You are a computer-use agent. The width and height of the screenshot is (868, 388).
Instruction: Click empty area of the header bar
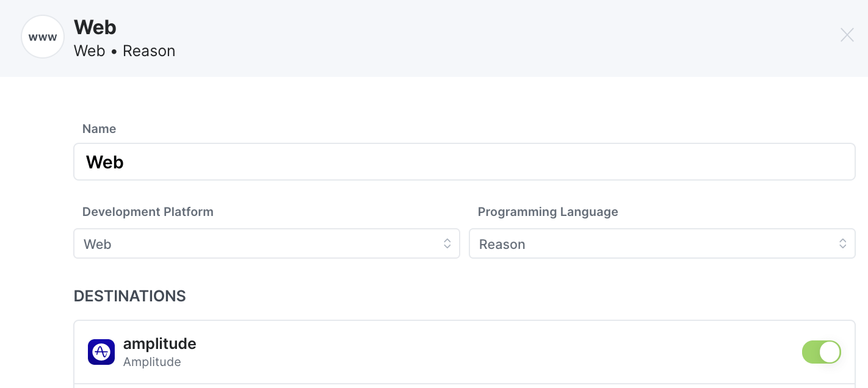pyautogui.click(x=488, y=38)
